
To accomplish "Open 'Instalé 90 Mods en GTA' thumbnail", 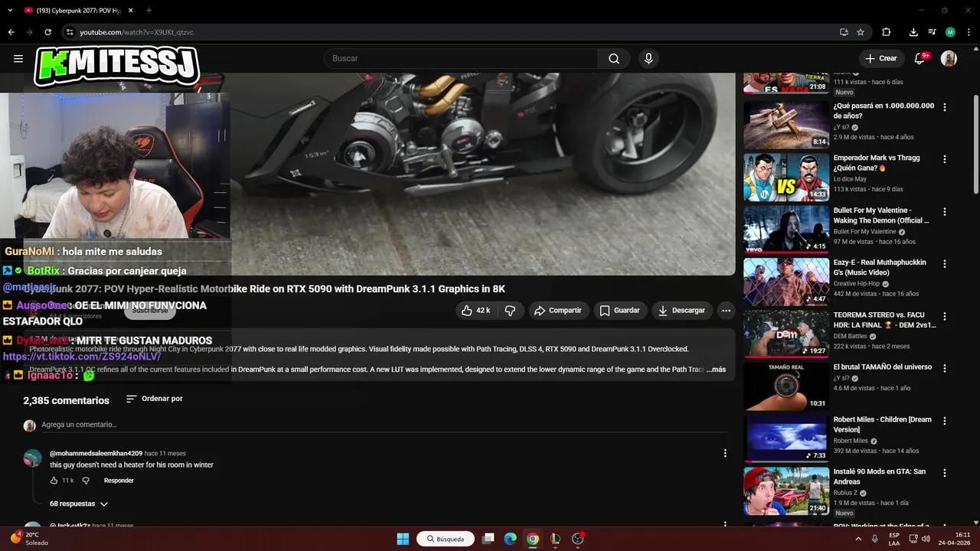I will (786, 491).
